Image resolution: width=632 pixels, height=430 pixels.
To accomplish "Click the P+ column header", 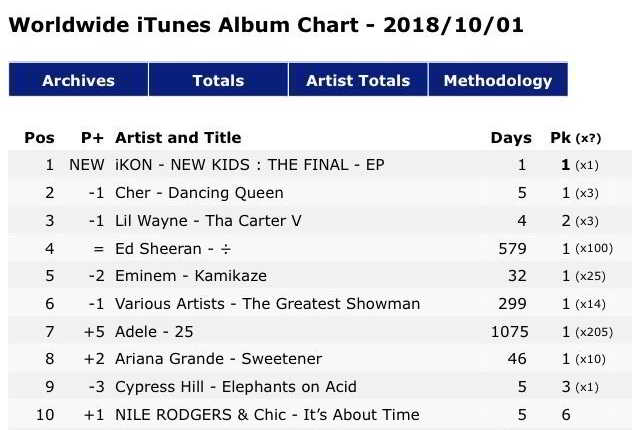I will click(x=92, y=137).
